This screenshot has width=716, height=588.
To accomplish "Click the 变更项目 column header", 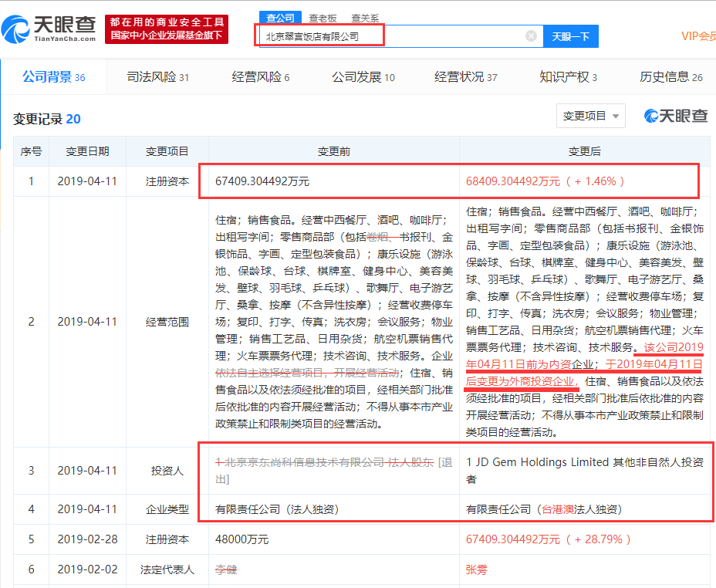I will tap(167, 151).
